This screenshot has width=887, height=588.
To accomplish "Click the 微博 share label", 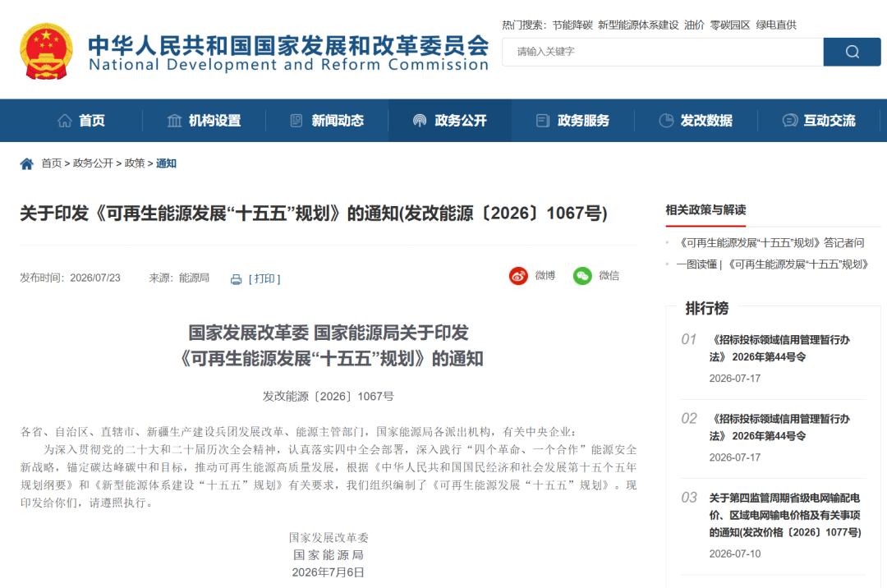I will [545, 275].
